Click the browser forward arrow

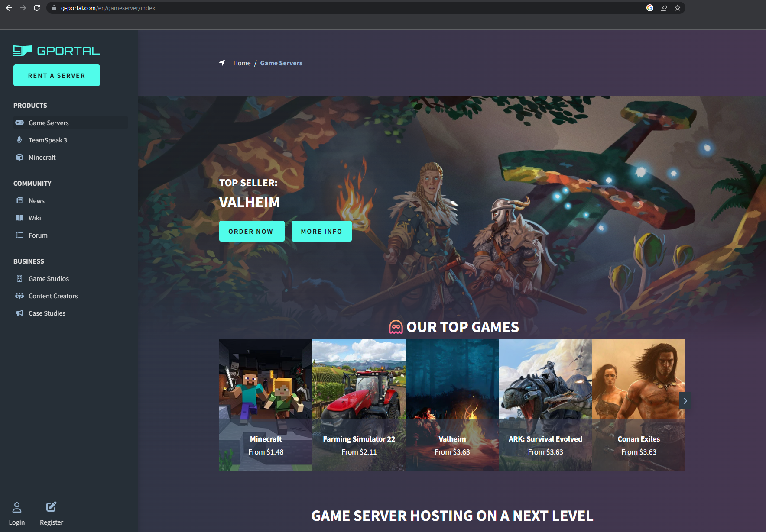tap(23, 8)
